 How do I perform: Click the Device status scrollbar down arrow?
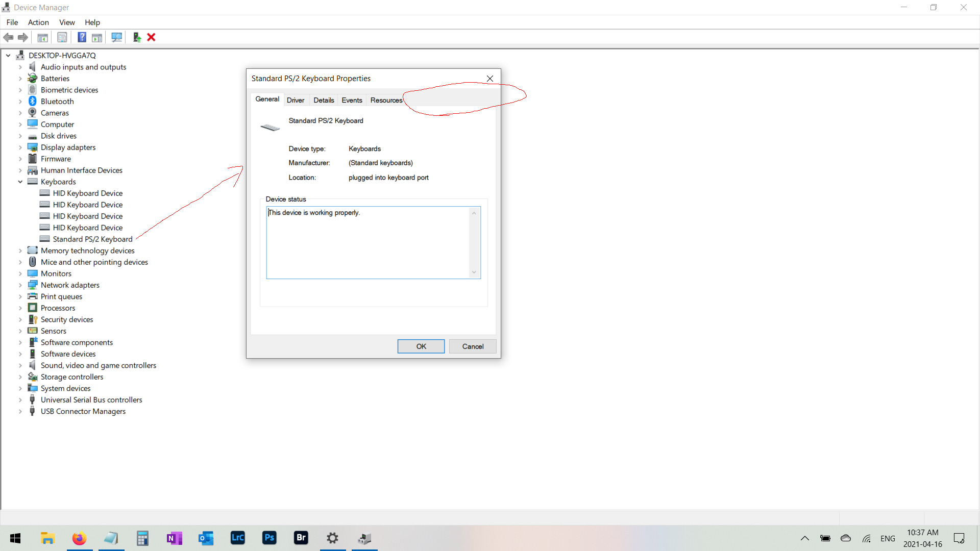coord(474,272)
